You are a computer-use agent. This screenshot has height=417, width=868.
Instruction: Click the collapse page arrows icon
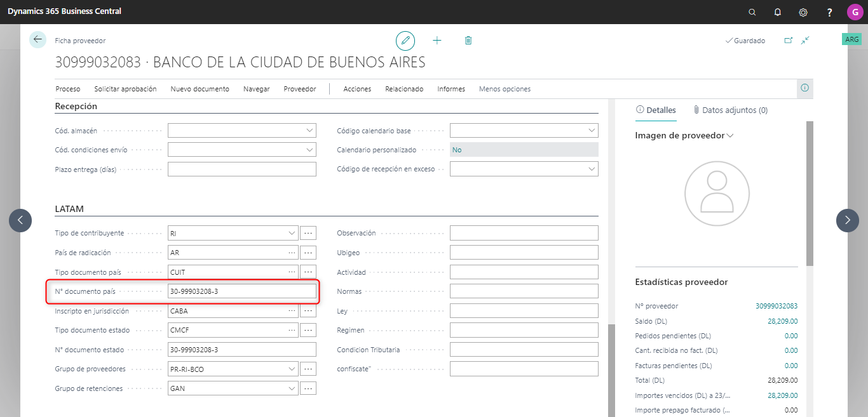click(x=805, y=40)
